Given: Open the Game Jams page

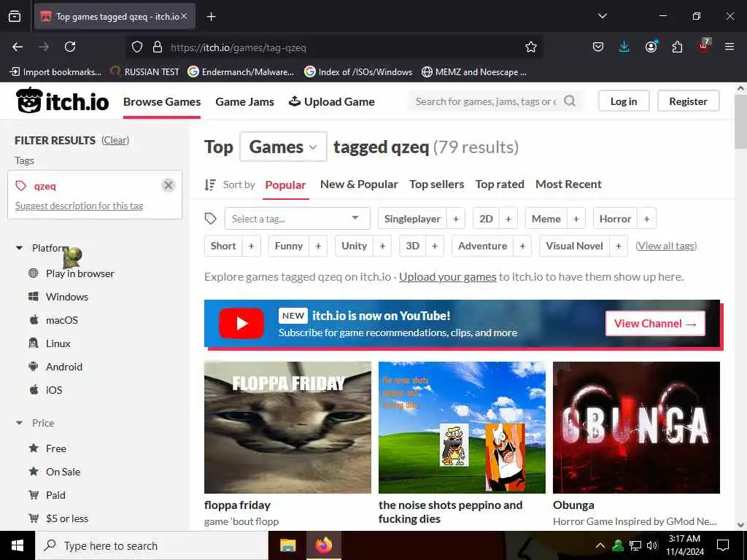Looking at the screenshot, I should point(244,101).
